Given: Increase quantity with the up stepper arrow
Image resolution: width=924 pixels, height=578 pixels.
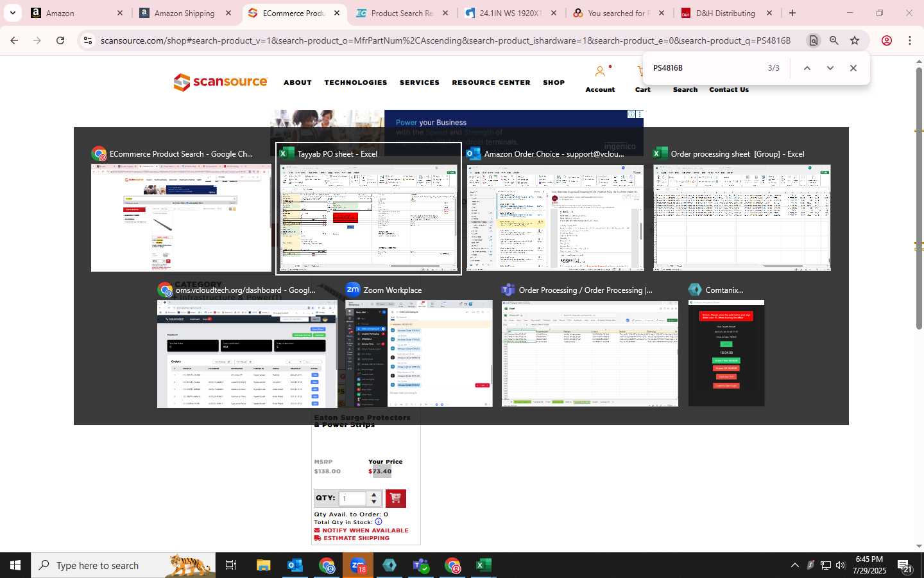Looking at the screenshot, I should click(x=374, y=495).
